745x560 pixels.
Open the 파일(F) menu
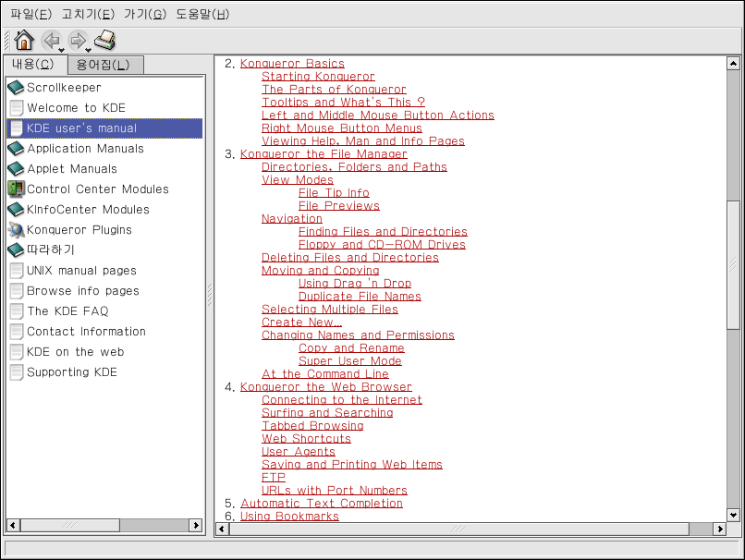31,14
